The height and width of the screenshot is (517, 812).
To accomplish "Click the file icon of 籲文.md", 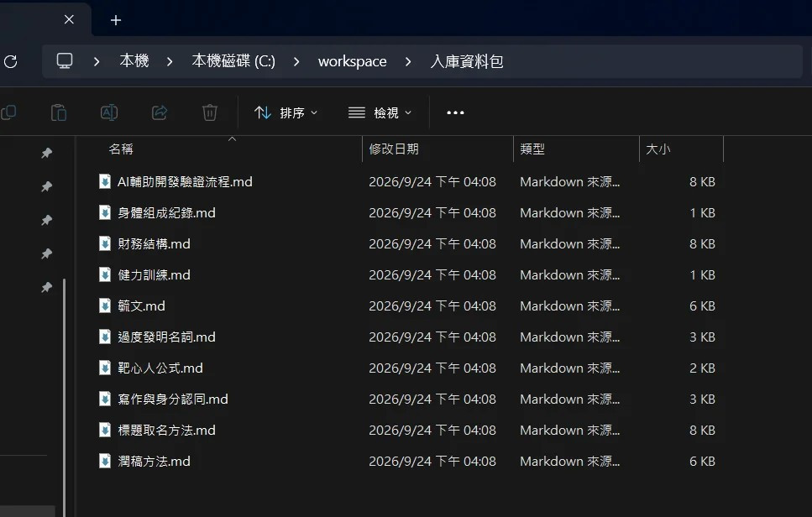I will coord(105,305).
